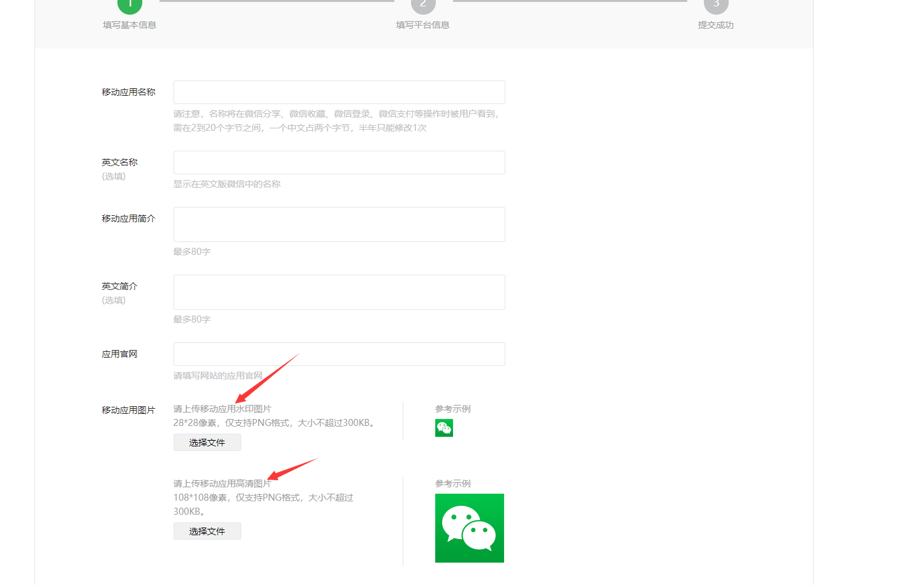Click hint text 显示在英文版微信中的名称
Screen dimensions: 924x585
click(227, 184)
